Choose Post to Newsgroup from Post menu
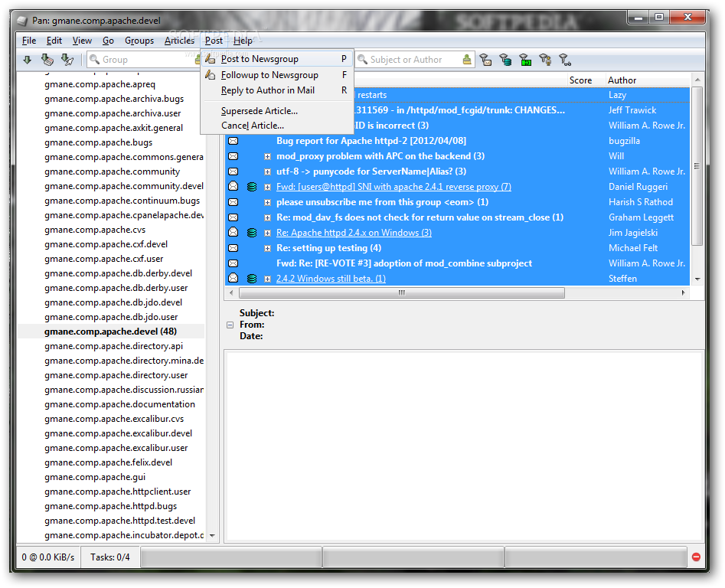 [277, 59]
